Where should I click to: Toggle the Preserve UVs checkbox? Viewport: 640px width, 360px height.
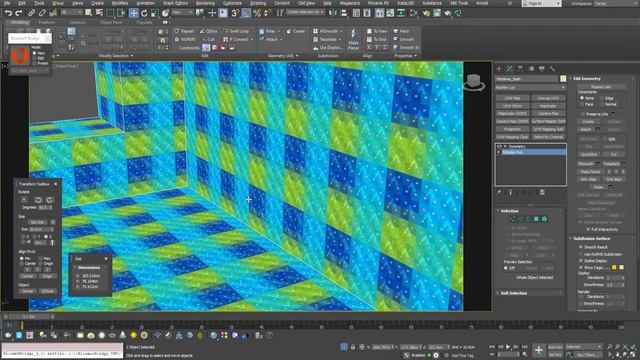pos(582,114)
